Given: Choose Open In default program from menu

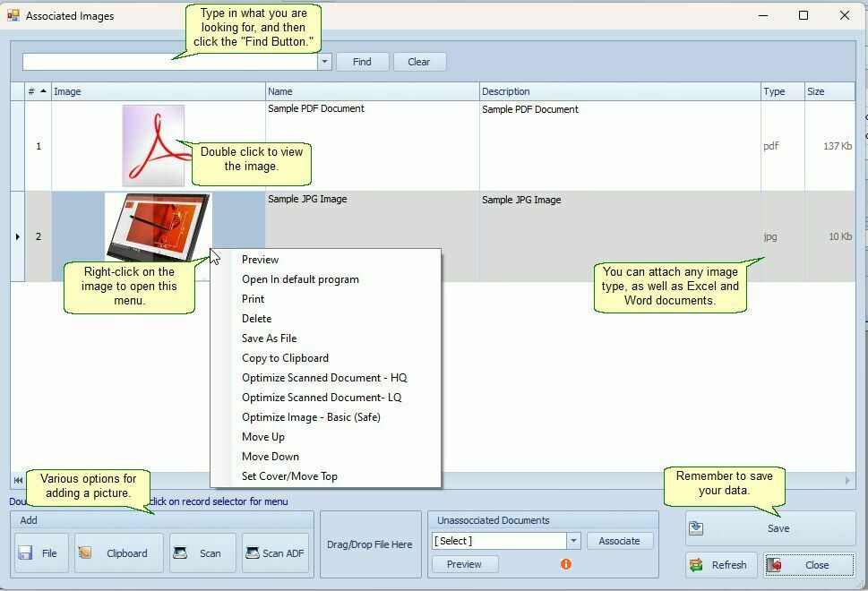Looking at the screenshot, I should point(300,279).
